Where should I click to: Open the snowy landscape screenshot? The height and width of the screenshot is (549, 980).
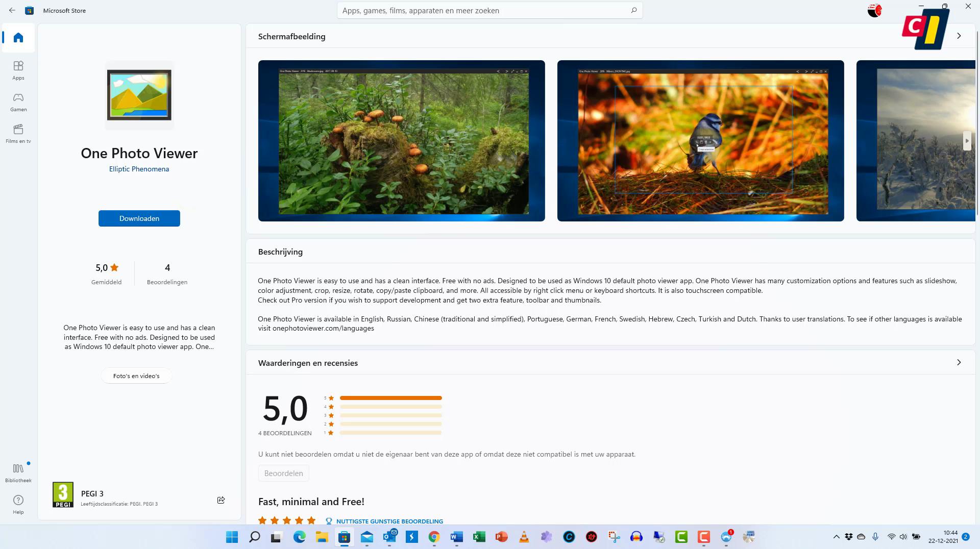916,141
